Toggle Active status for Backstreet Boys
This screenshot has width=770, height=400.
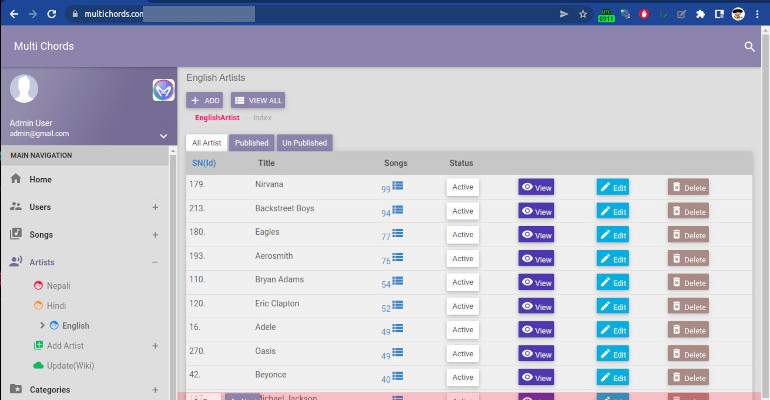pos(463,211)
